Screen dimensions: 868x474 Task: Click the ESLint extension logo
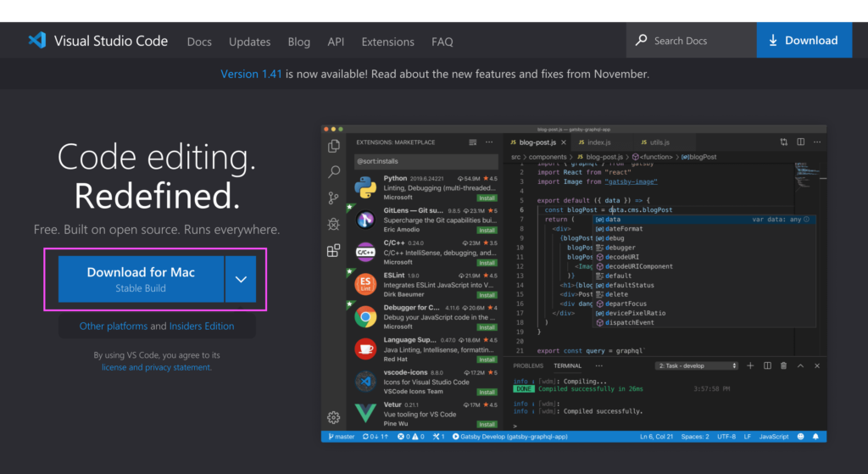(365, 285)
